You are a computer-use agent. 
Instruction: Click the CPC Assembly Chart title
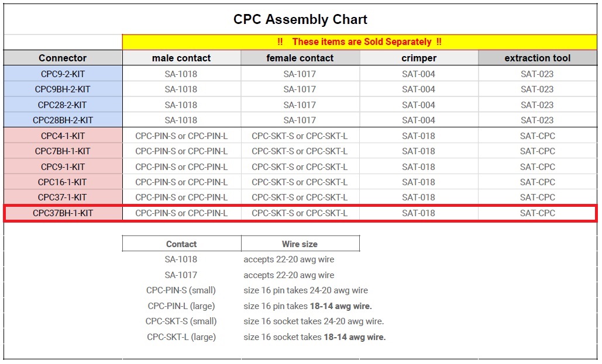(300, 19)
